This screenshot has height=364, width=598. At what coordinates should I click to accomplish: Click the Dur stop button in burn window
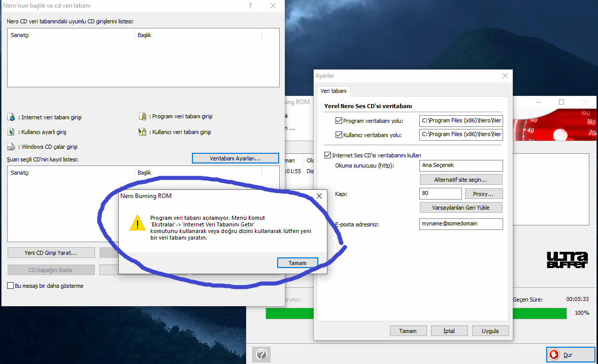571,355
